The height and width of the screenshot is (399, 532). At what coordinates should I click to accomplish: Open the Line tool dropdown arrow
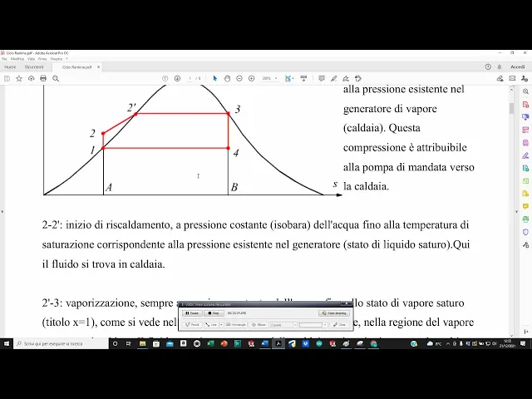(221, 325)
